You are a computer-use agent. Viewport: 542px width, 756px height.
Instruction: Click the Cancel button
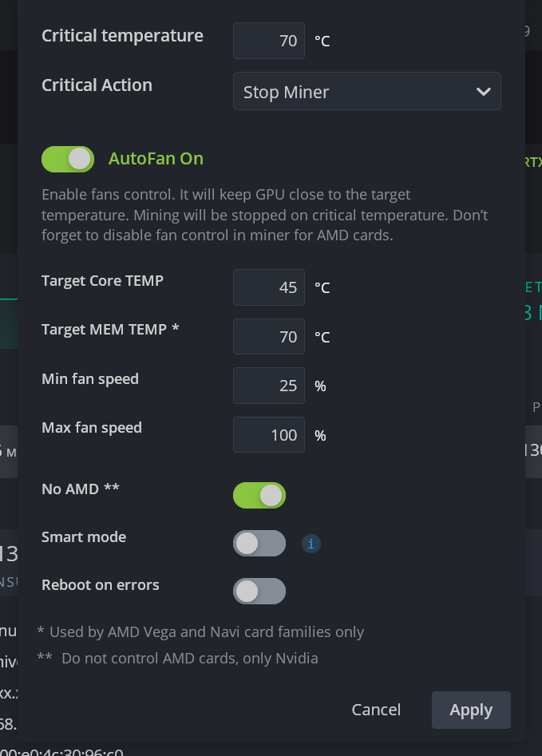click(376, 710)
